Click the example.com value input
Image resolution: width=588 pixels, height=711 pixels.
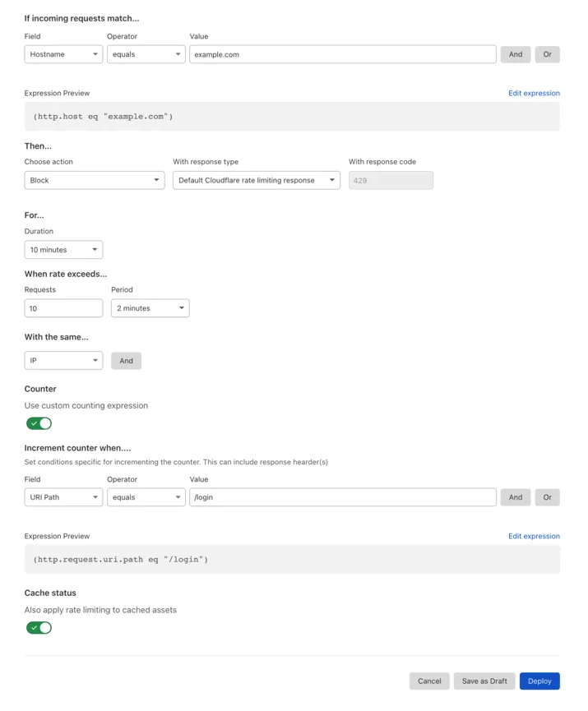pos(343,54)
